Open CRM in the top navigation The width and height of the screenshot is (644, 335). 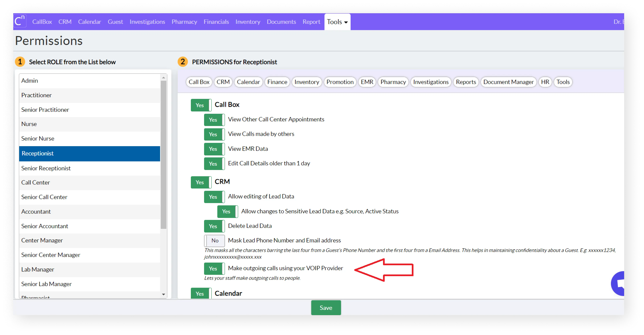[65, 22]
